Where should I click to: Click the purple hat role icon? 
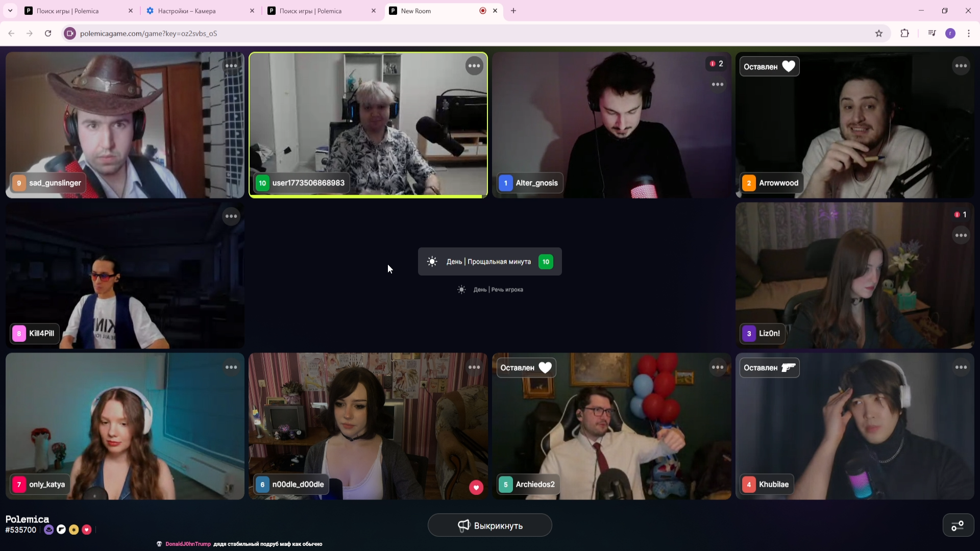pyautogui.click(x=48, y=530)
